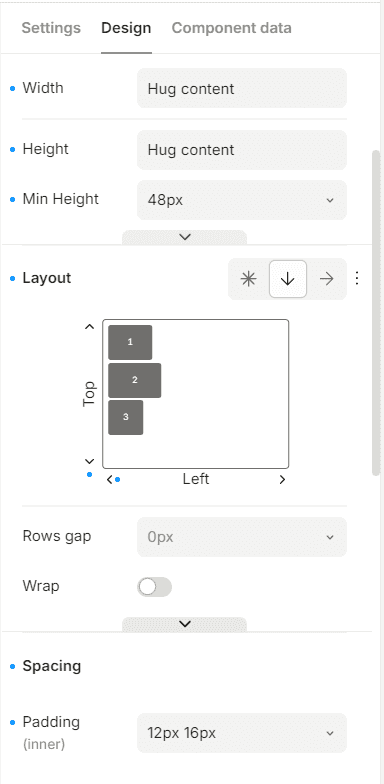The height and width of the screenshot is (784, 384).
Task: Click the up chevron above Top alignment
Action: pyautogui.click(x=90, y=327)
